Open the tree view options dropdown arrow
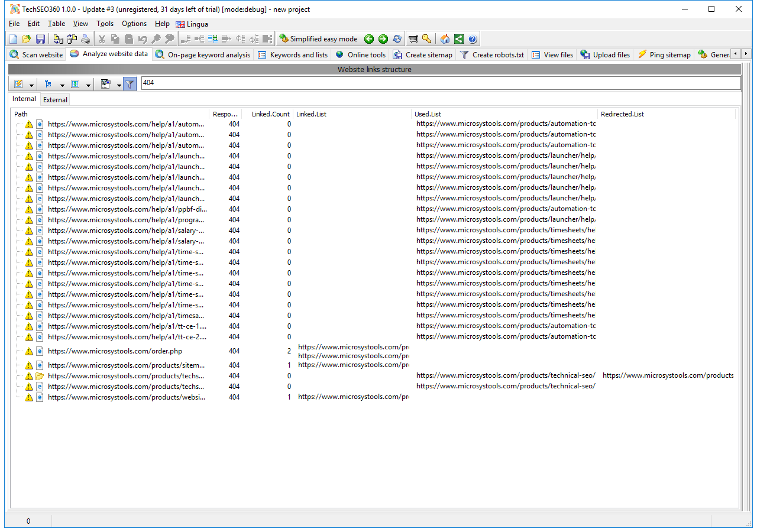Screen dimensions: 757x532 click(62, 85)
